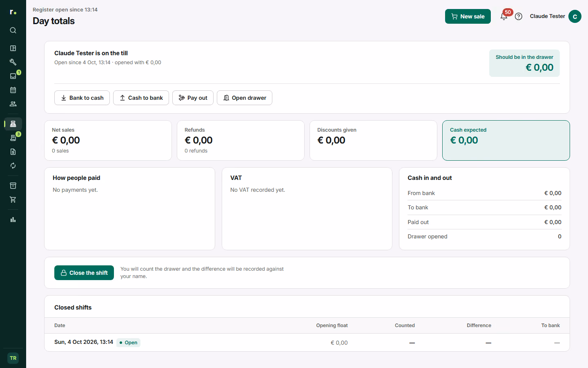Open the sync arrows icon in sidebar

click(13, 166)
